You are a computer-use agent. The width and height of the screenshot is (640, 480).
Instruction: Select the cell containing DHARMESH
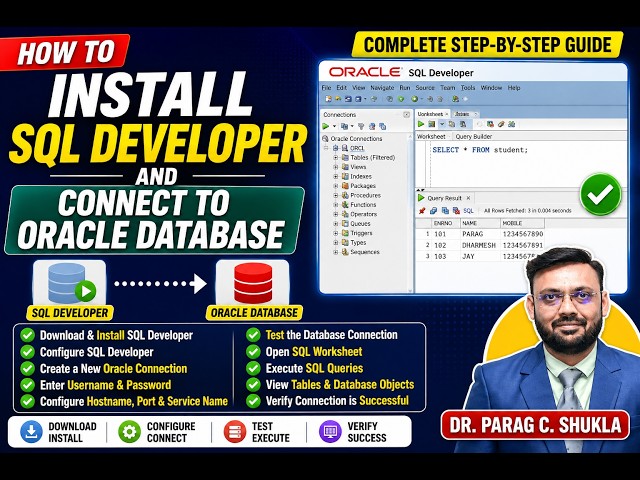click(480, 245)
